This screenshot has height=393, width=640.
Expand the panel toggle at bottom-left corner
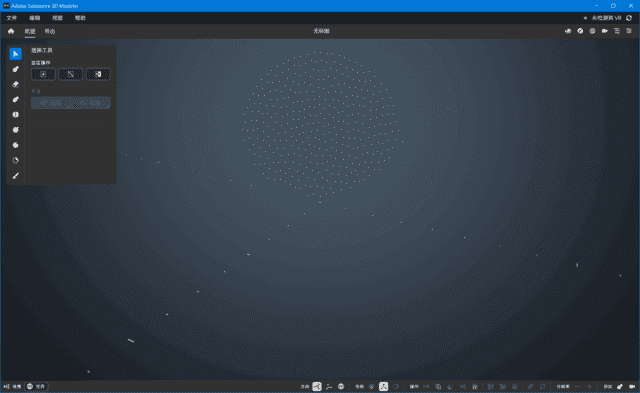point(6,386)
